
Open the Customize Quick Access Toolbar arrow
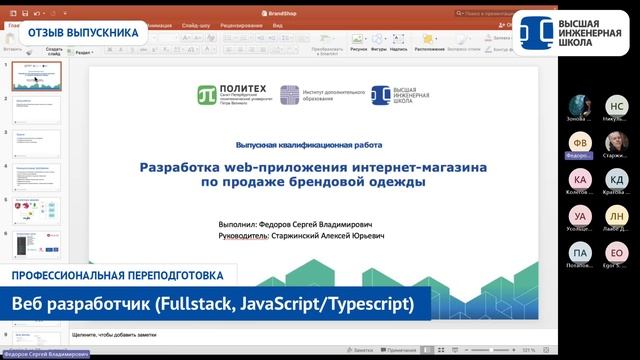[x=65, y=13]
